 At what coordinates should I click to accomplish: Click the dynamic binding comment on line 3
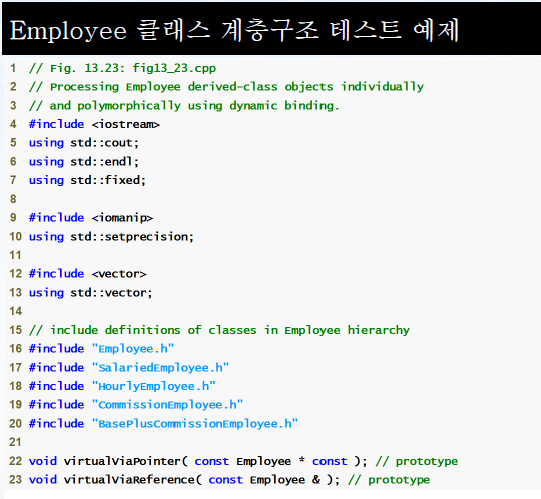(185, 106)
